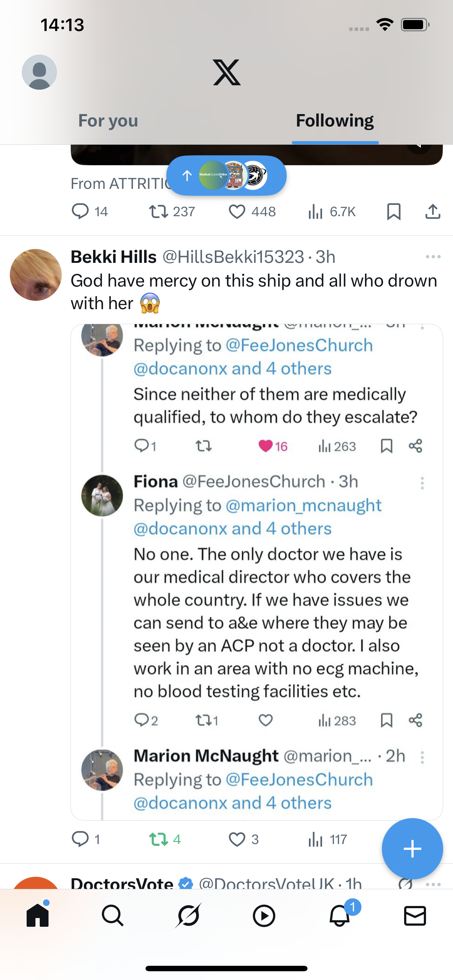Like Bekki Hills' post
Screen dimensions: 453x980
tap(237, 839)
